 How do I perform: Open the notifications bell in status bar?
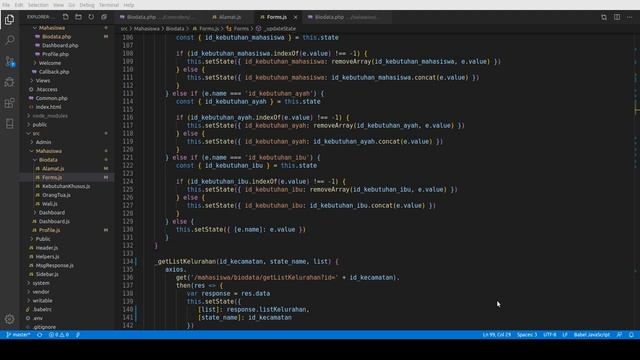[631, 335]
